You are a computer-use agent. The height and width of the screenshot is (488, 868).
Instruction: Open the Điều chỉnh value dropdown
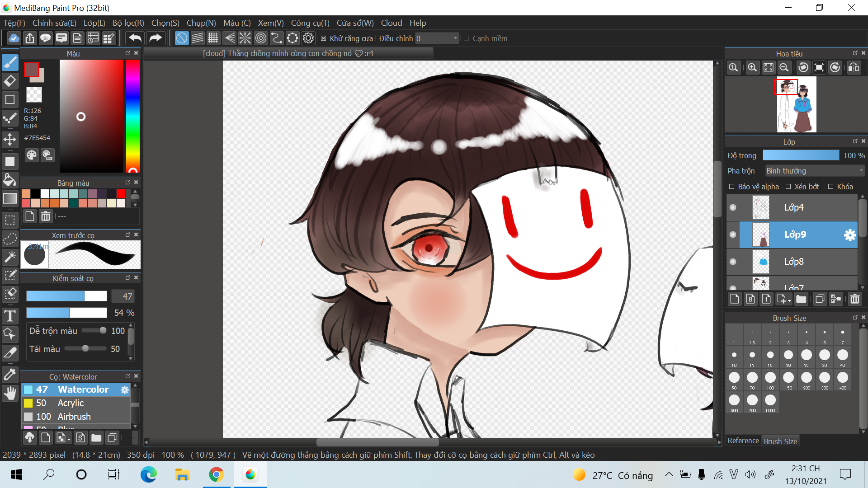[455, 38]
